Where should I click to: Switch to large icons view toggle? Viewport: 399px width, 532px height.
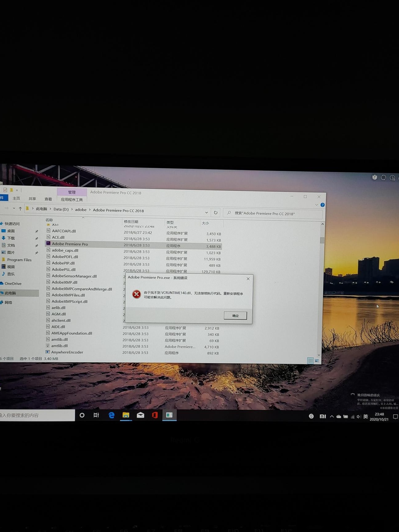coord(316,361)
